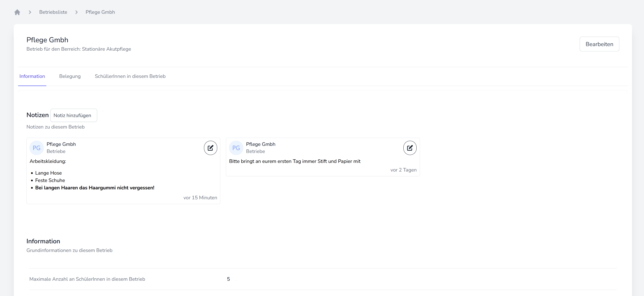Click PG avatar of Arbeitskleidung note
Viewport: 644px width, 296px height.
click(37, 148)
